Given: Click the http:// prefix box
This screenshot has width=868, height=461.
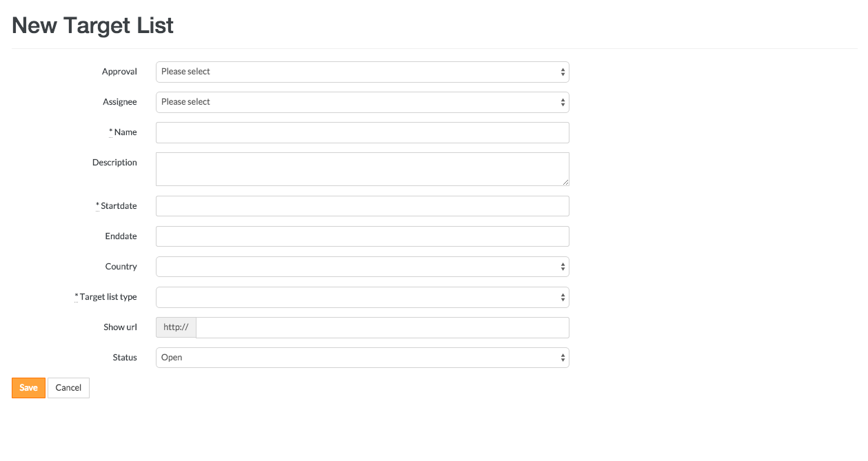Looking at the screenshot, I should point(176,327).
